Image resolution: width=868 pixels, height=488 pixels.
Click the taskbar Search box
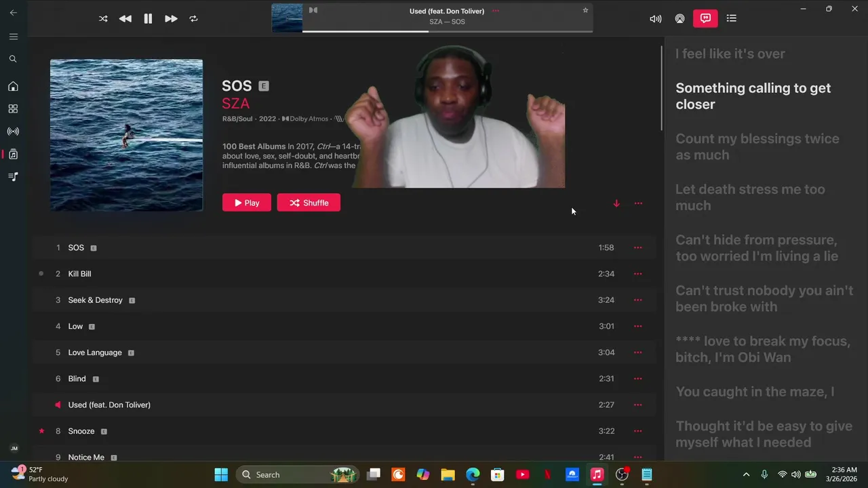click(297, 474)
